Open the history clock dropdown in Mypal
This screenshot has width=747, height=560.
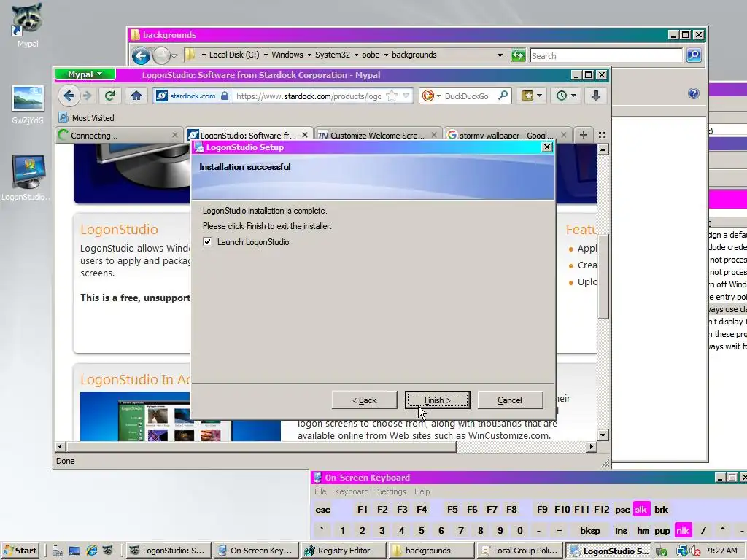(x=566, y=96)
